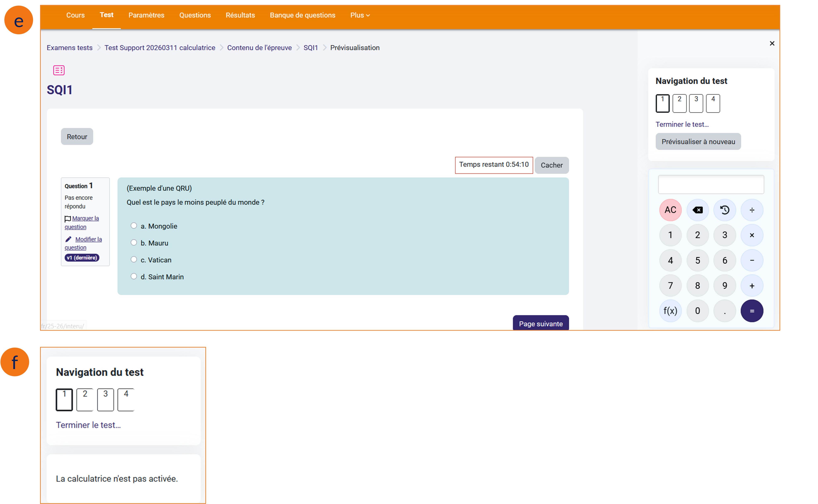Click the Terminer le test link
This screenshot has height=504, width=818.
point(682,124)
